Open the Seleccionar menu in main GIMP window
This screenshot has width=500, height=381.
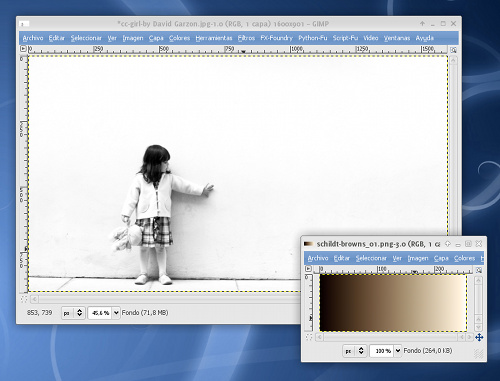coord(86,38)
